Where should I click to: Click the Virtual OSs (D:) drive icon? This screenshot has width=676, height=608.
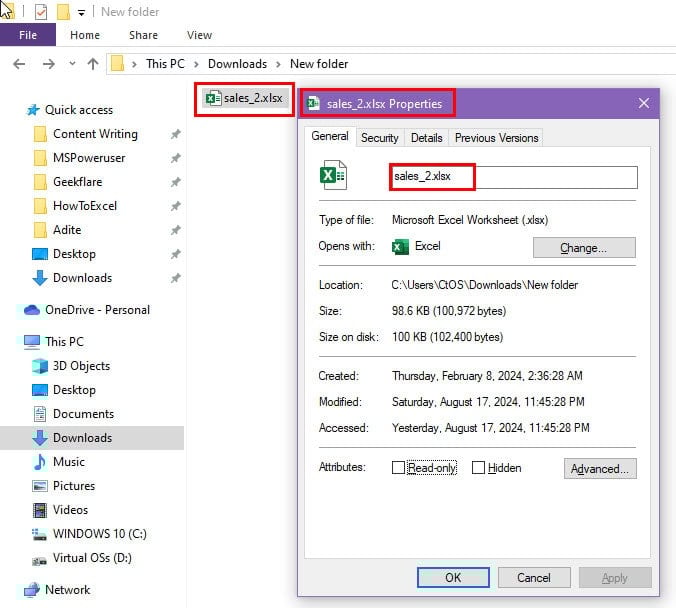pos(39,560)
